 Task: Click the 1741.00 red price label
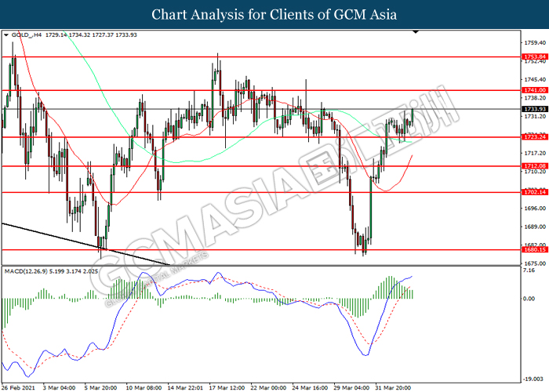point(535,90)
